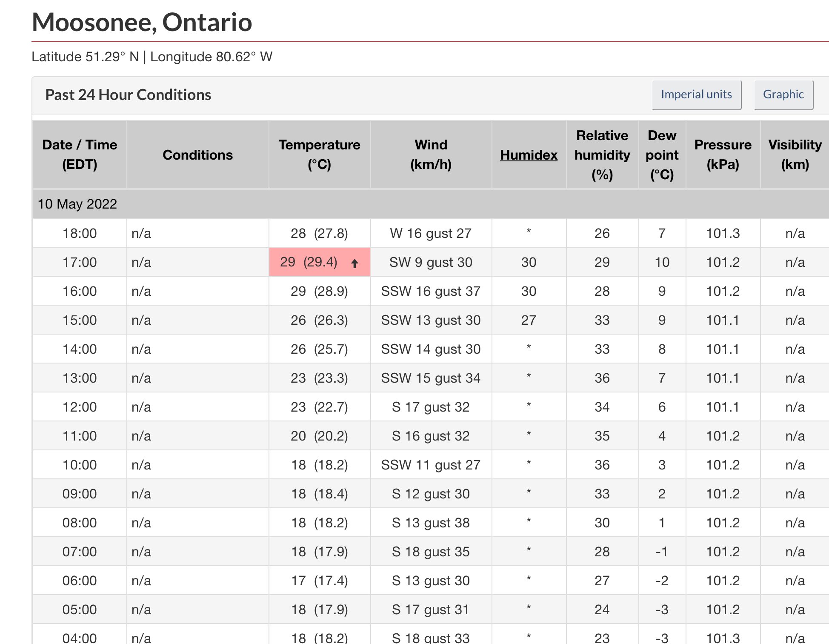The width and height of the screenshot is (829, 644).
Task: Click the Pressure (kPa) column header
Action: (723, 154)
